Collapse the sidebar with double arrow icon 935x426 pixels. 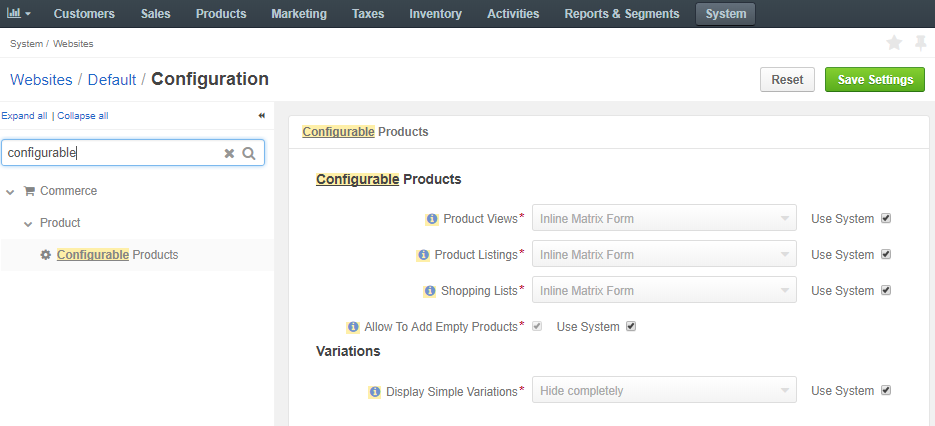[261, 116]
